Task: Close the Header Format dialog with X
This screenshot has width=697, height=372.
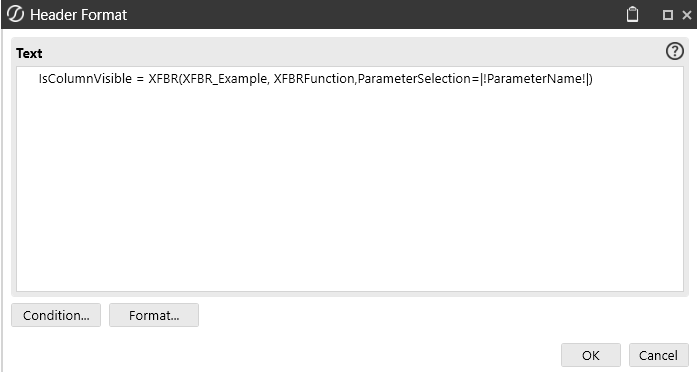Action: point(687,15)
